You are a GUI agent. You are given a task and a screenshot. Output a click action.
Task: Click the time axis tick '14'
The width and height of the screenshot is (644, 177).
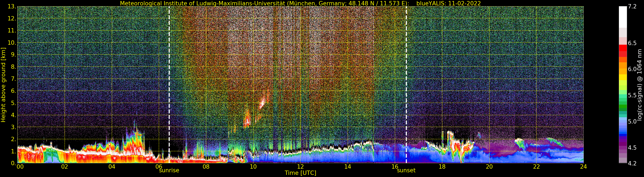coord(347,167)
